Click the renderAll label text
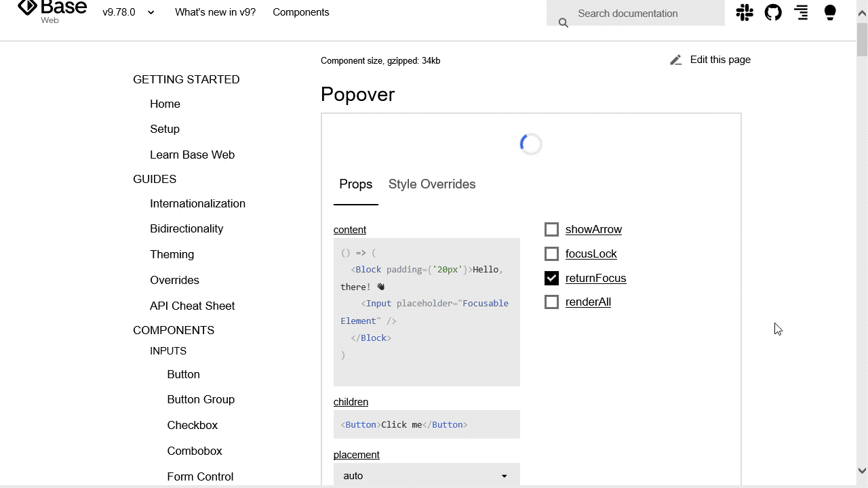868x488 pixels. [588, 302]
